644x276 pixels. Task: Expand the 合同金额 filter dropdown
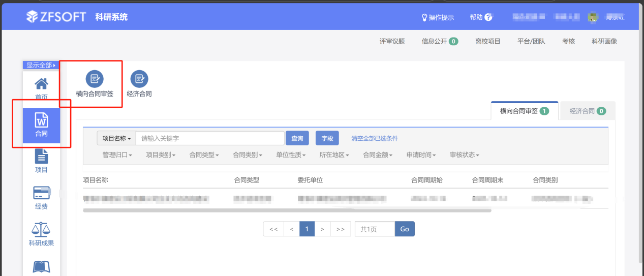click(378, 155)
